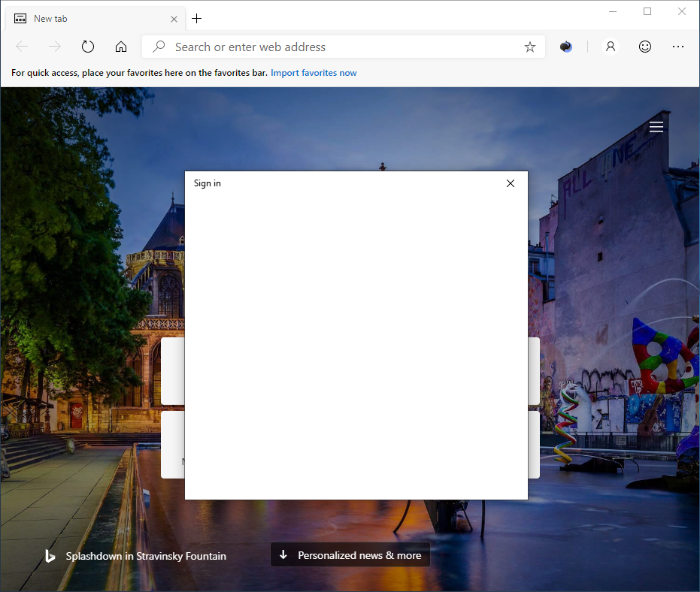Image resolution: width=700 pixels, height=592 pixels.
Task: Open a new tab with the plus button
Action: pyautogui.click(x=196, y=18)
